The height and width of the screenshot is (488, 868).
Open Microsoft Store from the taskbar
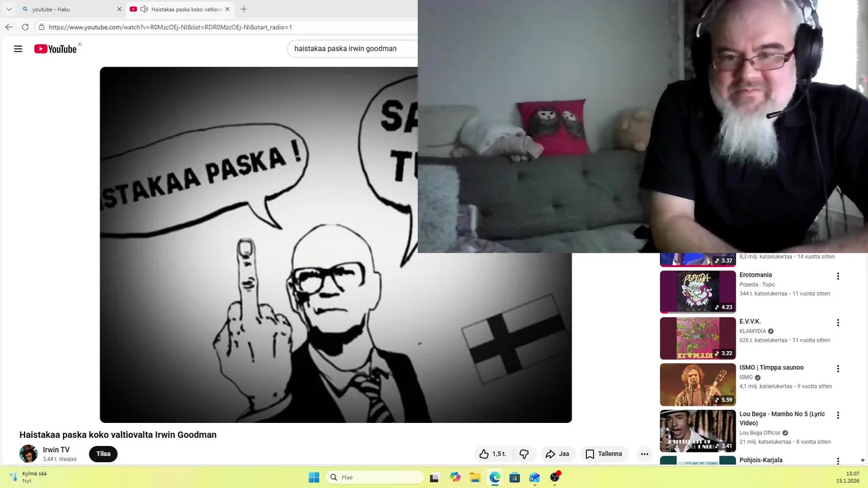515,477
